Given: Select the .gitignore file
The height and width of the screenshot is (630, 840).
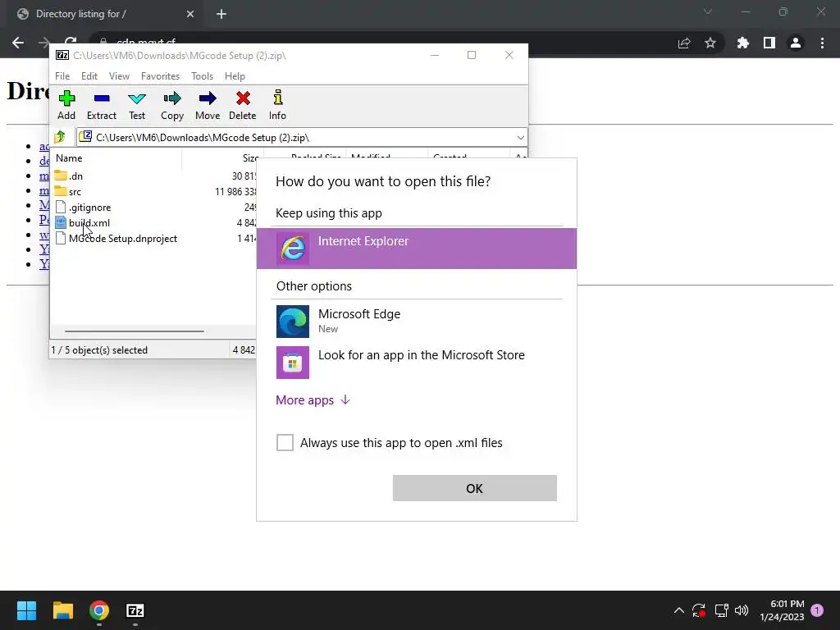Looking at the screenshot, I should [84, 208].
